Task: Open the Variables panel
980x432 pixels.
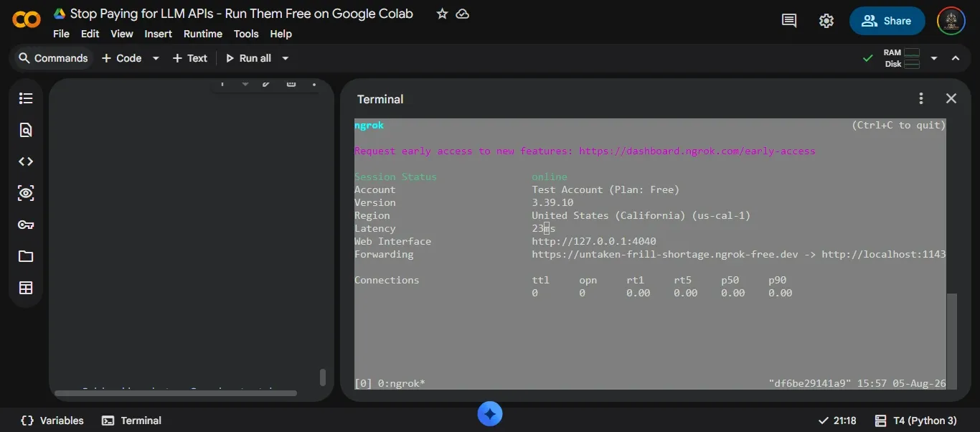Action: [52, 421]
